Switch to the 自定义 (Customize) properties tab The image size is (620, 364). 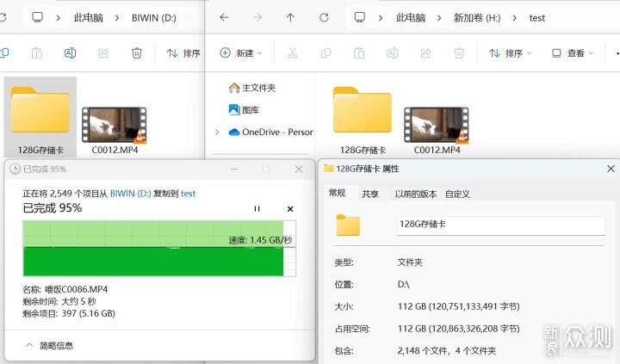click(x=457, y=194)
